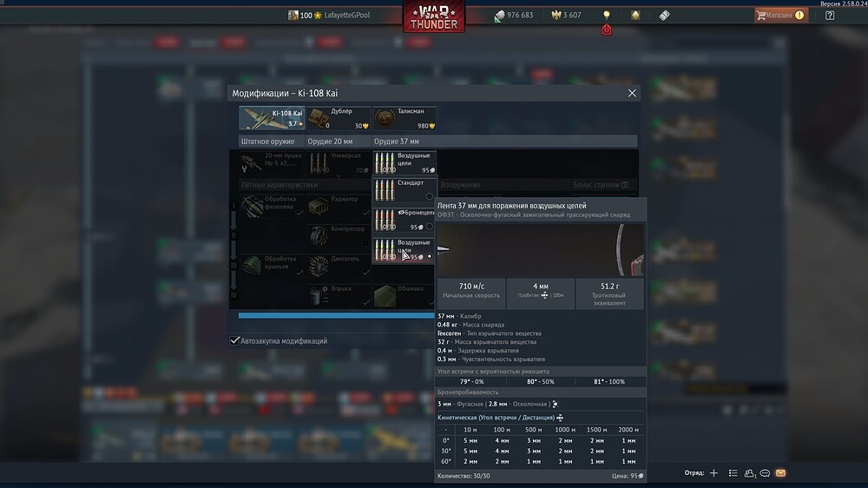Select the Ki-108 Kai aircraft card

click(x=272, y=118)
